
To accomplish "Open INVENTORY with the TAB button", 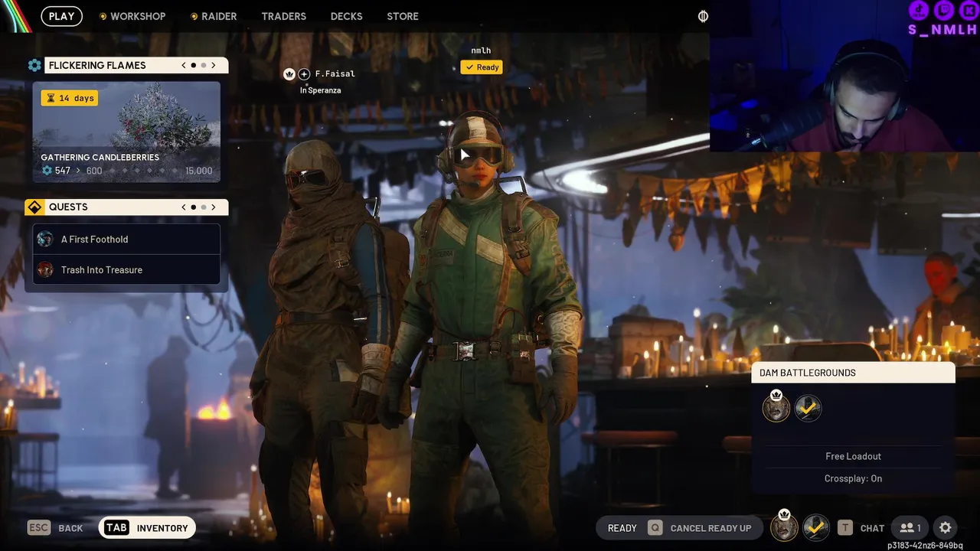I will tap(147, 527).
